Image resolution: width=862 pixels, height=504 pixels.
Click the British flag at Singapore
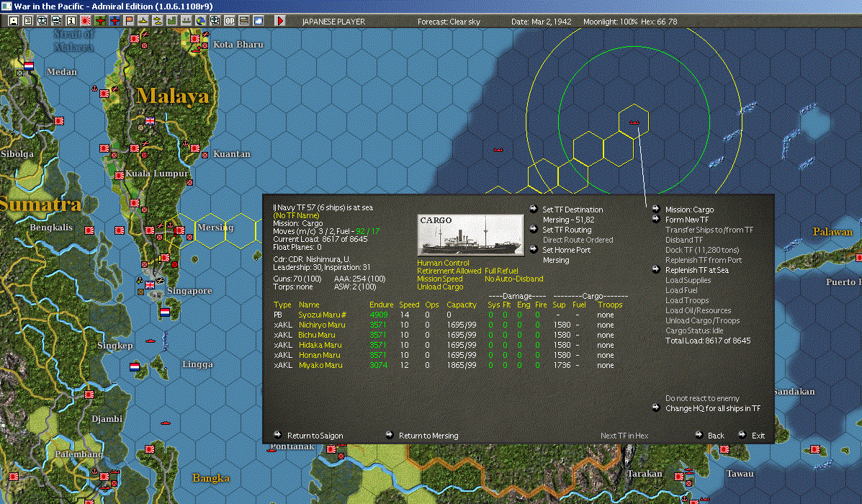(150, 284)
